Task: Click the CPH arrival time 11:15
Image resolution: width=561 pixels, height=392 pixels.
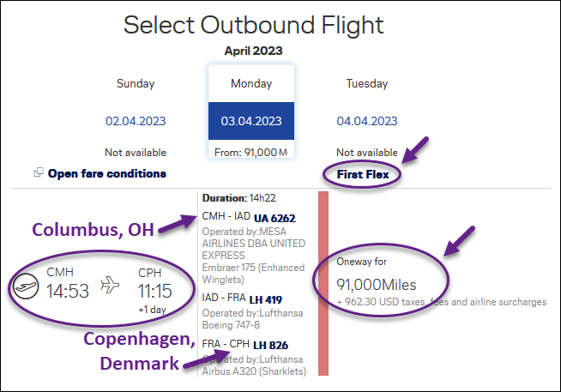Action: tap(155, 291)
